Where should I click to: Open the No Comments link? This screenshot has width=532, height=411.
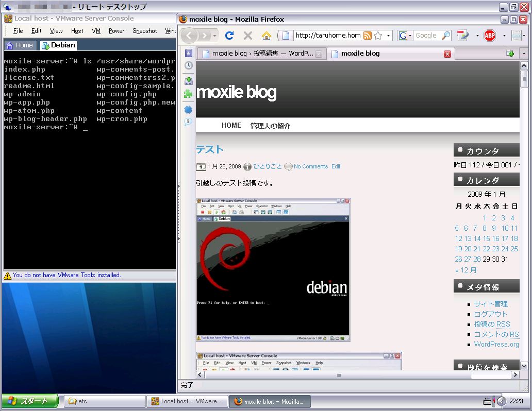click(310, 166)
